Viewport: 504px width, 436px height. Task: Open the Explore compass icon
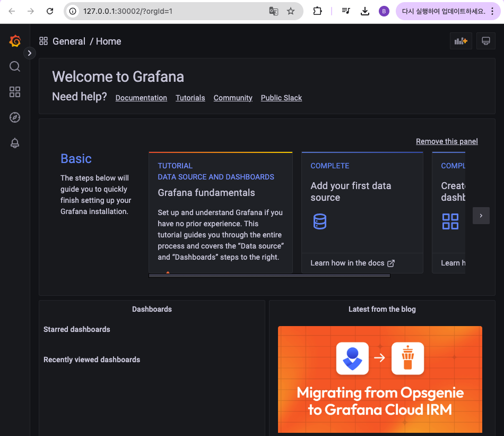pyautogui.click(x=15, y=117)
